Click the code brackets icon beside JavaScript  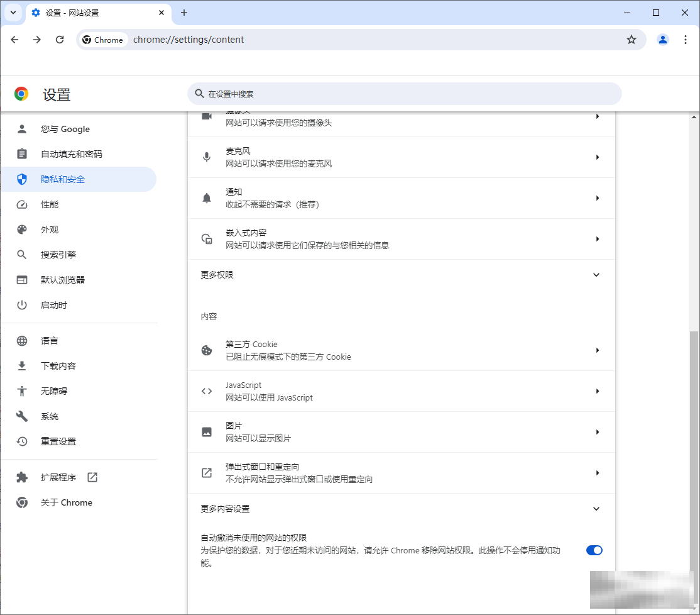pos(207,391)
